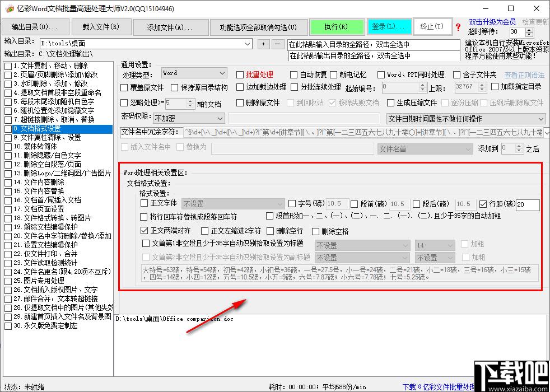Expand the 输入目录 path dropdown
Image resolution: width=550 pixels, height=392 pixels.
[248, 44]
